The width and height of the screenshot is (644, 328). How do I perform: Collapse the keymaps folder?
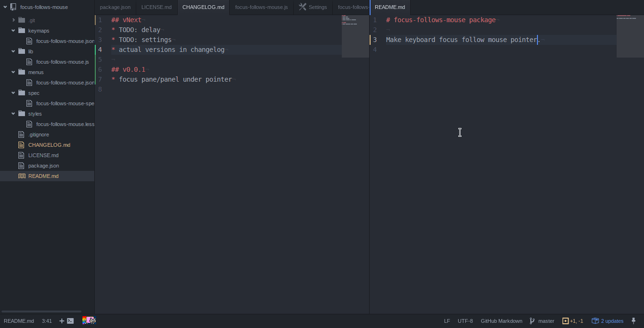coord(13,30)
